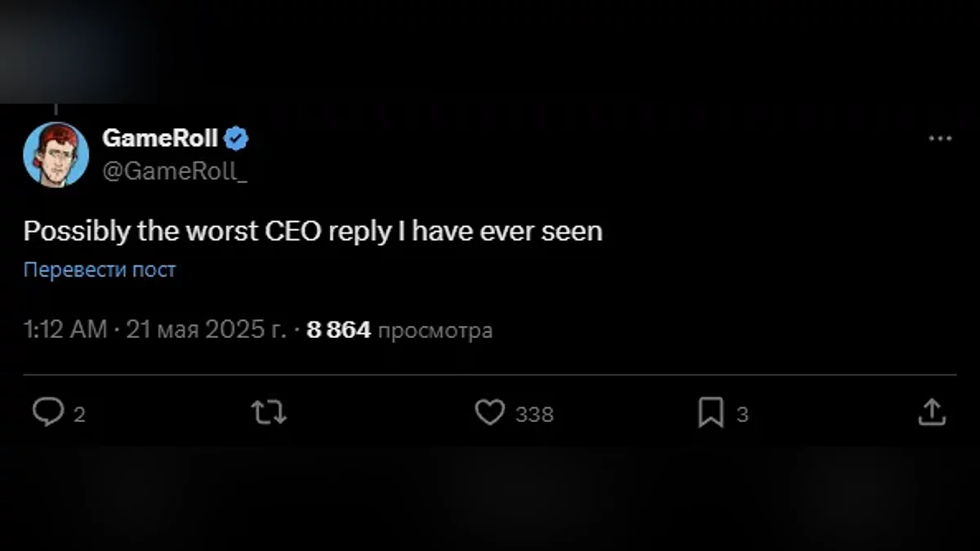Screen dimensions: 980x551
Task: Repost this tweet with the retweet icon
Action: click(269, 413)
